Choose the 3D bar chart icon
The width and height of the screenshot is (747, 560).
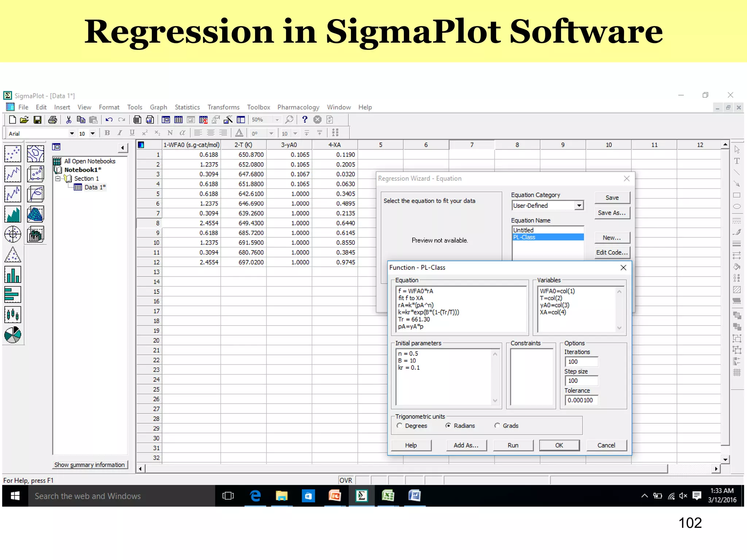point(35,234)
